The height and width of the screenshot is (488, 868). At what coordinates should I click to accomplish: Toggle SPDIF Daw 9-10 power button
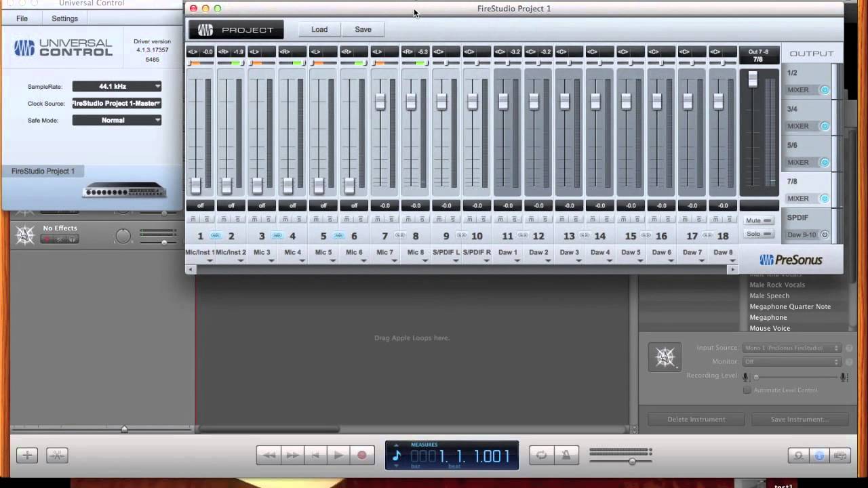click(x=825, y=235)
